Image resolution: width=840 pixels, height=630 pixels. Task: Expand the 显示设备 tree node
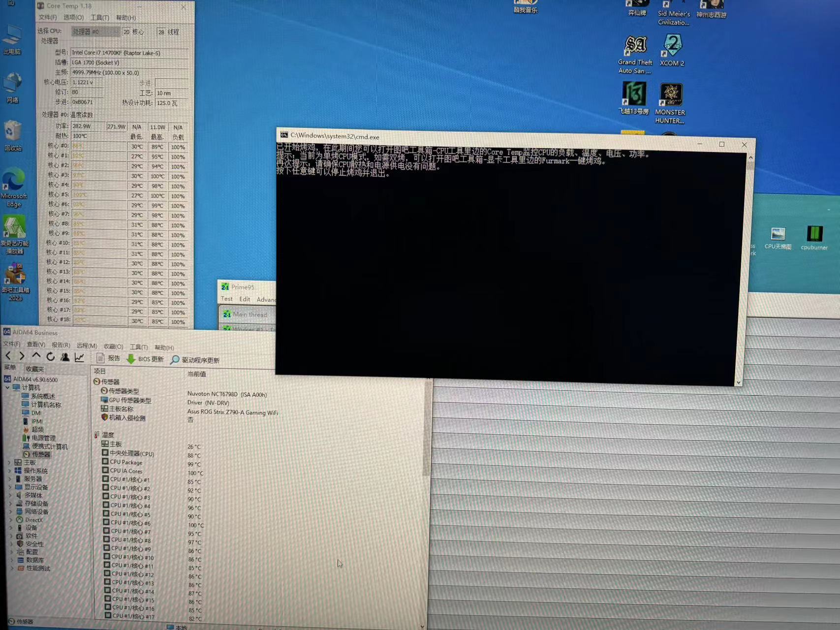click(10, 487)
